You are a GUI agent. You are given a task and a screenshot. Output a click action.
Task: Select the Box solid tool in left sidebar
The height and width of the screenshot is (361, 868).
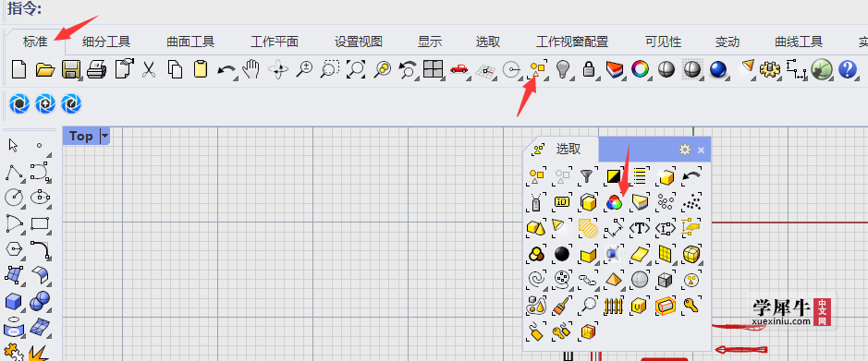point(13,302)
